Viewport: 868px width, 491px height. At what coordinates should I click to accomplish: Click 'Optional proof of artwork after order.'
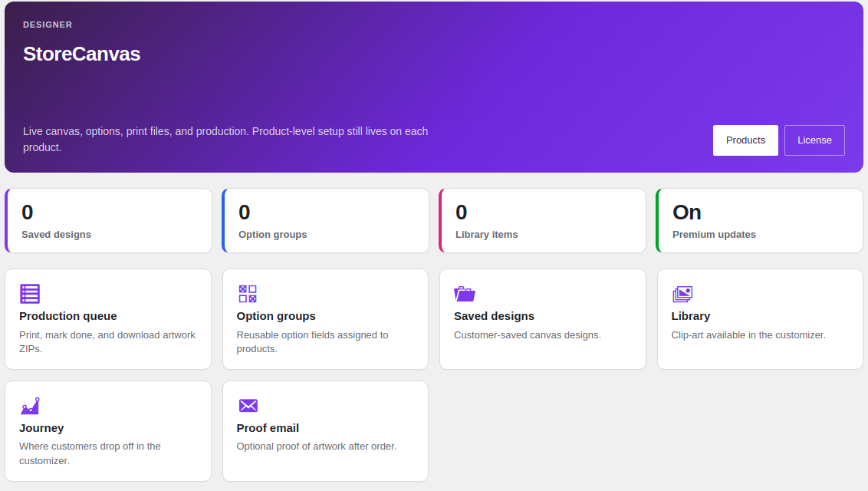[317, 447]
